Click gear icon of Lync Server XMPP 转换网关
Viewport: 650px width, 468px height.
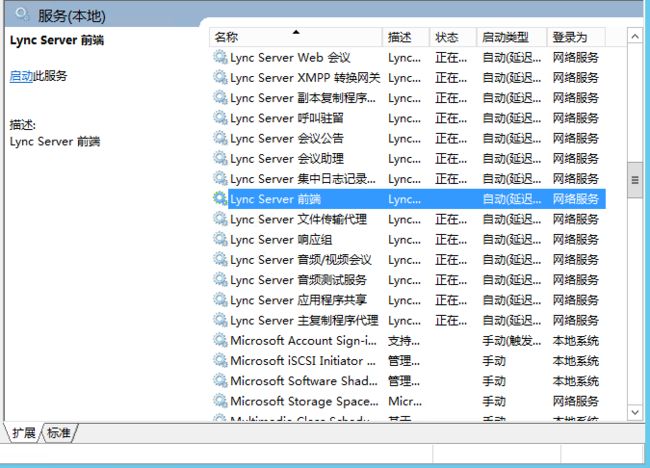point(220,78)
